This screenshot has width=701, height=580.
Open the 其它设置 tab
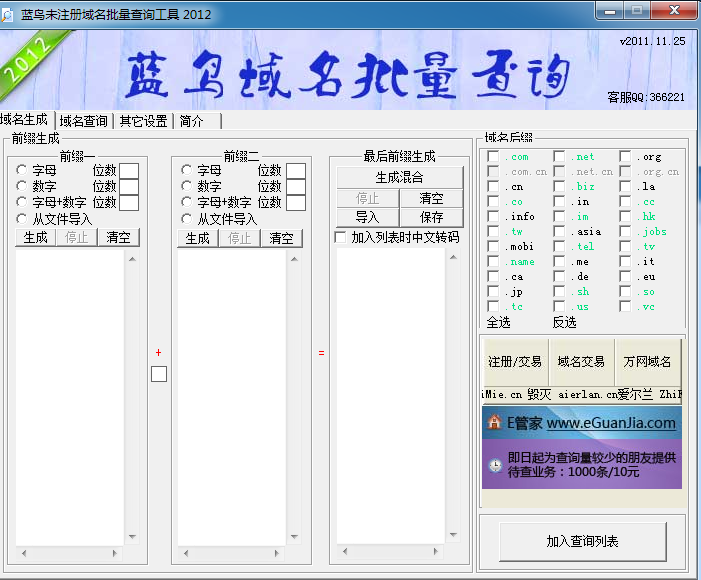pos(143,121)
